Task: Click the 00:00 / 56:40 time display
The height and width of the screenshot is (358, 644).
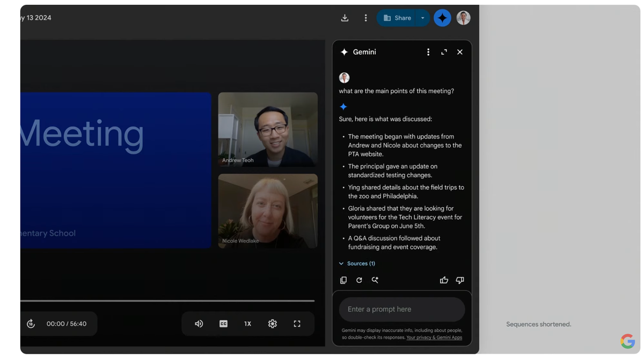Action: [67, 324]
